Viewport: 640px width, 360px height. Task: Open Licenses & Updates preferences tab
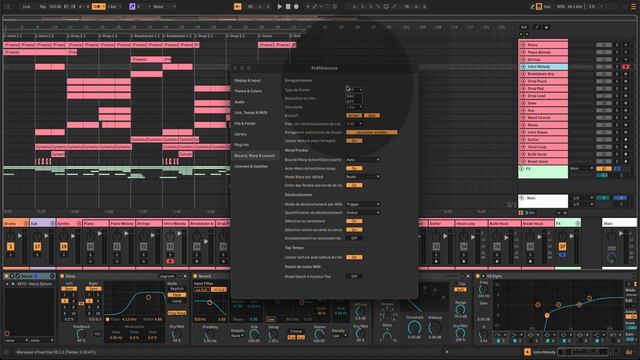coord(251,166)
